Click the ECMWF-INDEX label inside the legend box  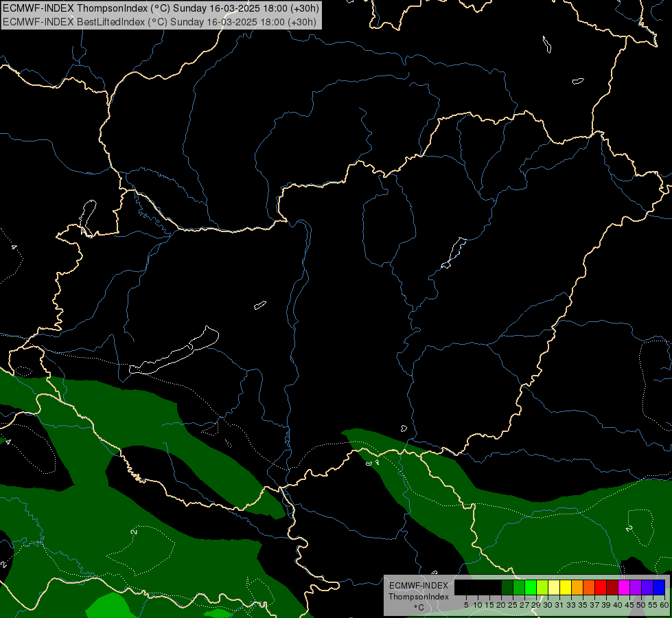coord(419,586)
